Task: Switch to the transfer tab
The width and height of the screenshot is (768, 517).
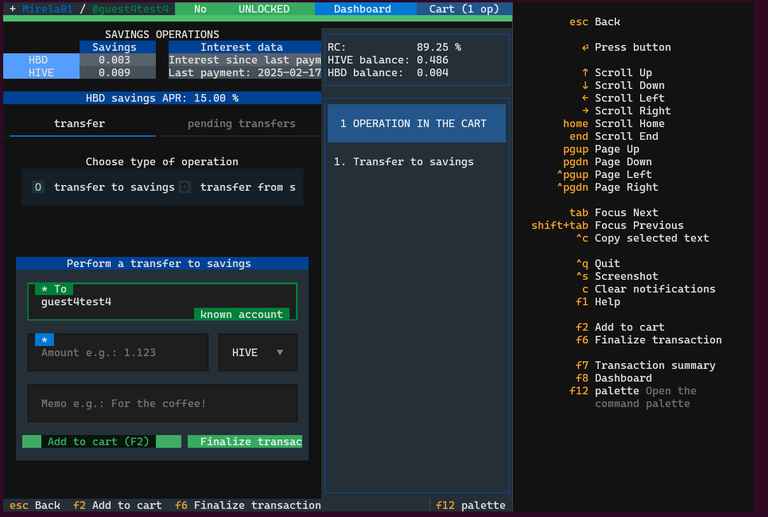Action: [79, 123]
